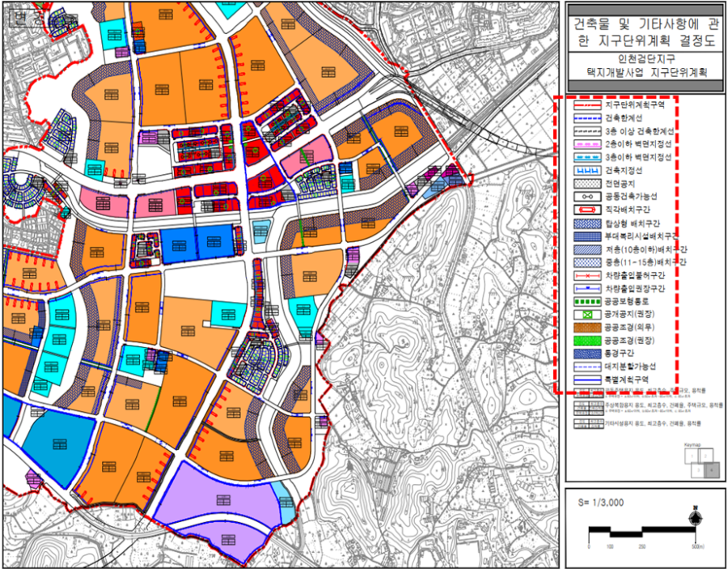Click the 부대복리시설배치구간 blue legend swatch

587,236
